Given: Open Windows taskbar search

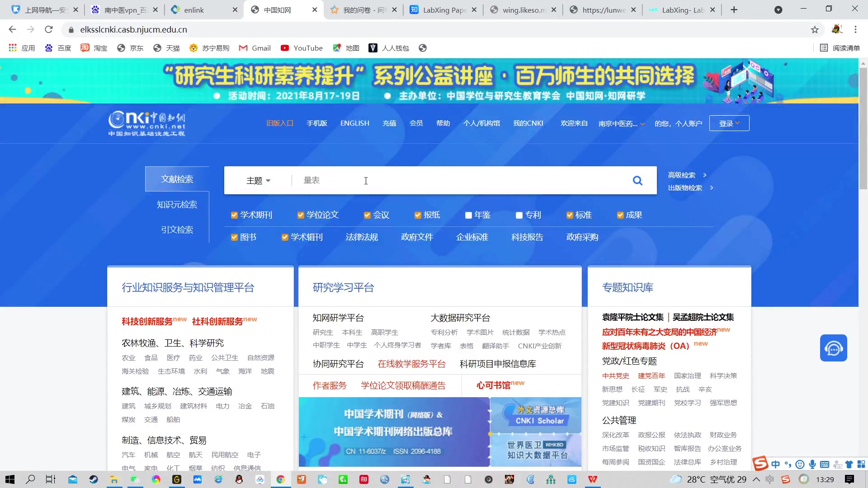Looking at the screenshot, I should 30,479.
